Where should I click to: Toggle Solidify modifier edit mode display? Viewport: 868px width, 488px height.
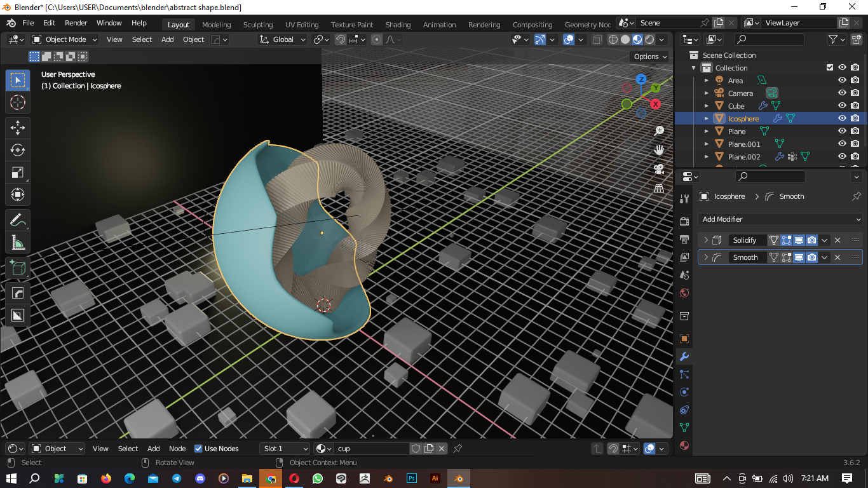[787, 240]
